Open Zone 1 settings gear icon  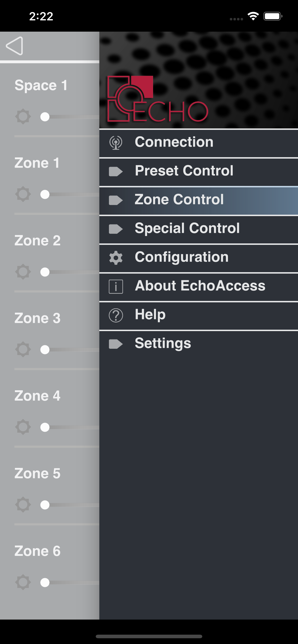pyautogui.click(x=23, y=195)
